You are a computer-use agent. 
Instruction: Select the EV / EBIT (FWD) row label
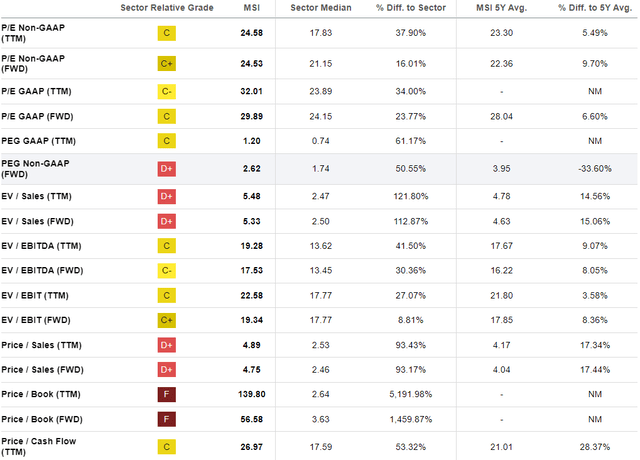[36, 320]
